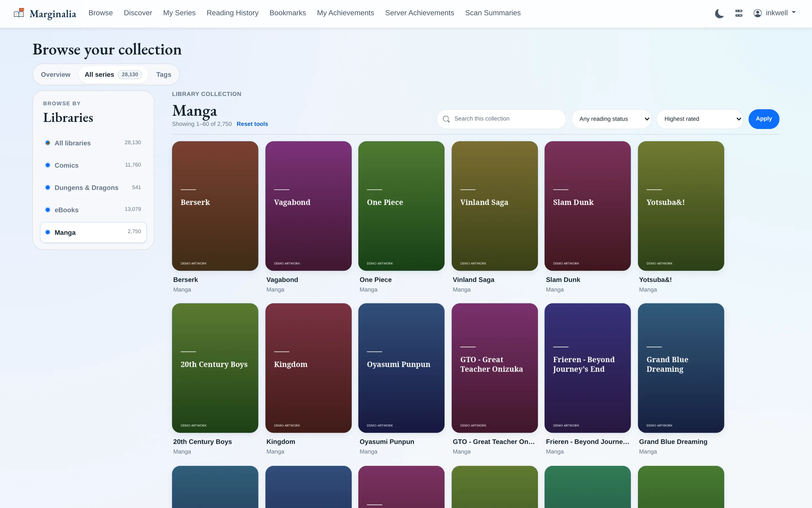Select the eBooks library
812x508 pixels.
point(93,210)
